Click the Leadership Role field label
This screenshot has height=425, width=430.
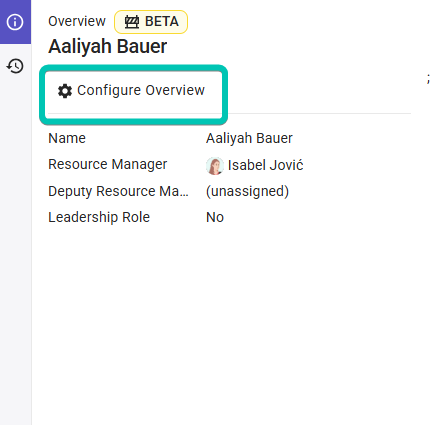click(x=99, y=217)
